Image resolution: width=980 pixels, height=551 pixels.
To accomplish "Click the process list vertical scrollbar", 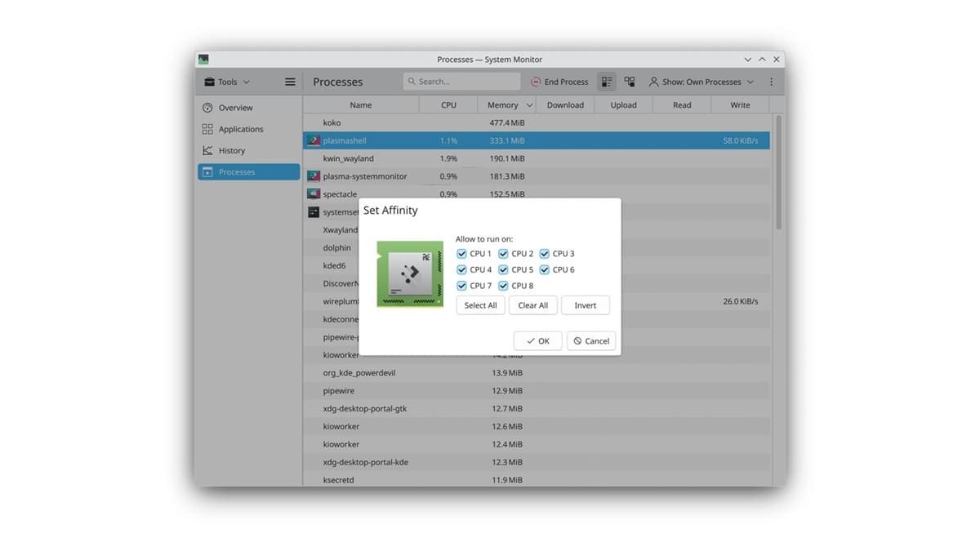I will coord(778,172).
